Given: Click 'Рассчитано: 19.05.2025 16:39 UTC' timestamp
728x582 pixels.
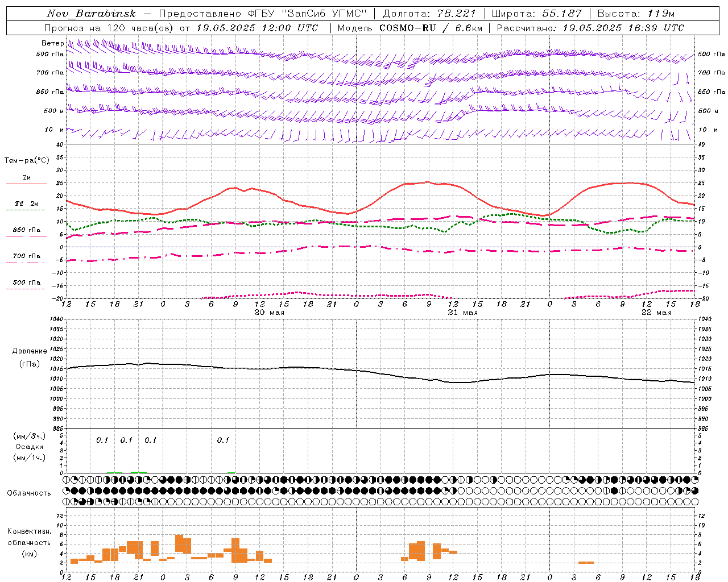Looking at the screenshot, I should pyautogui.click(x=590, y=28).
